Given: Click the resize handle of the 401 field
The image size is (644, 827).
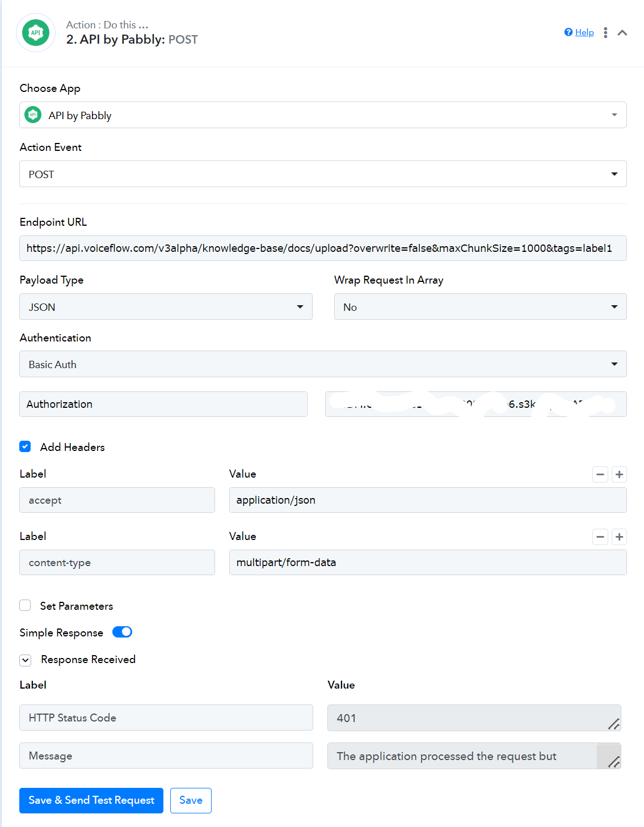Looking at the screenshot, I should [x=614, y=724].
